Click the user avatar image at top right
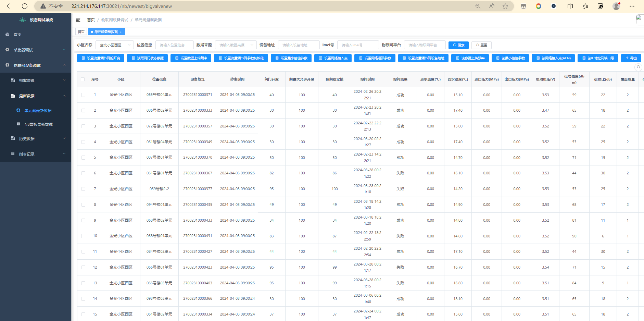This screenshot has height=321, width=644. (639, 20)
